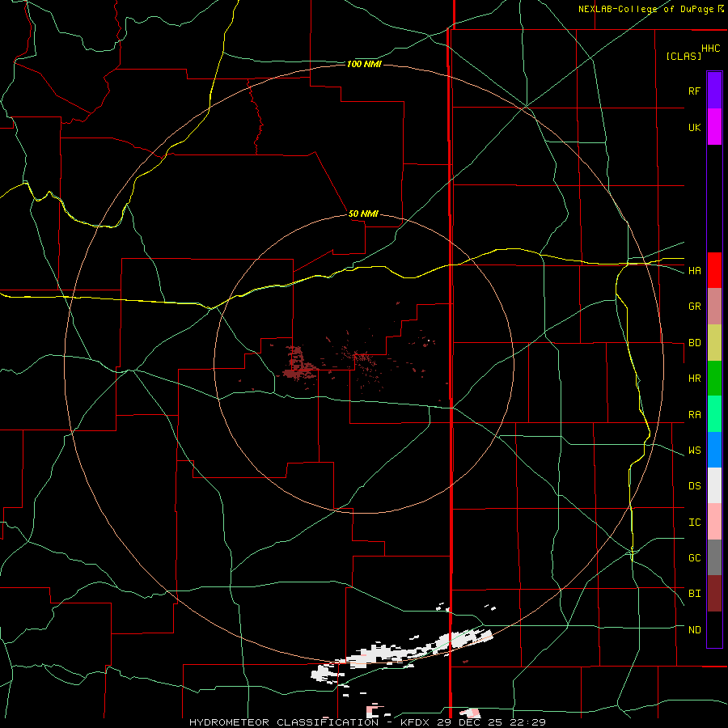Click the '50 NMI' range ring label
Viewport: 728px width, 728px height.
(x=363, y=214)
